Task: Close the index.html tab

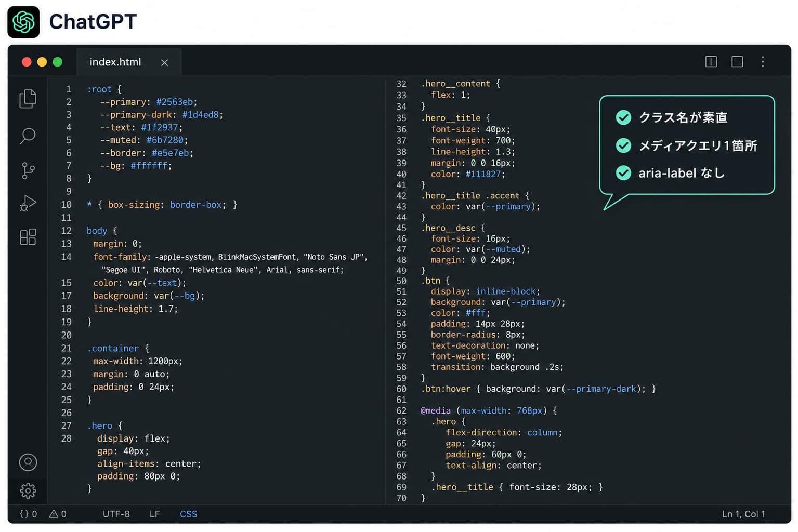Action: pos(164,62)
